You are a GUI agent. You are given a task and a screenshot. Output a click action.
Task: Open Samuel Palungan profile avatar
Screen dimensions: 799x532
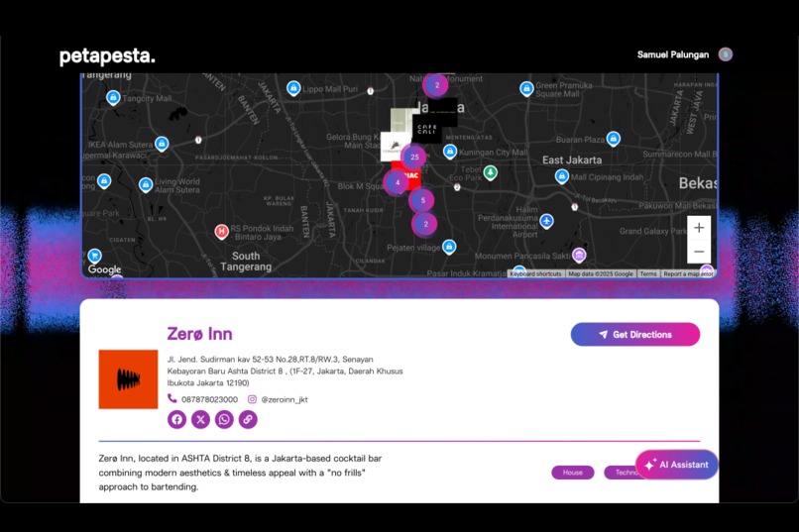coord(725,54)
